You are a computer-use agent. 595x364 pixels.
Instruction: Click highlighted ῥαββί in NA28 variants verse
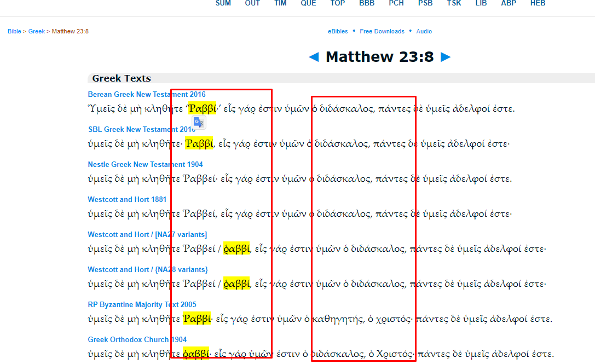click(237, 284)
